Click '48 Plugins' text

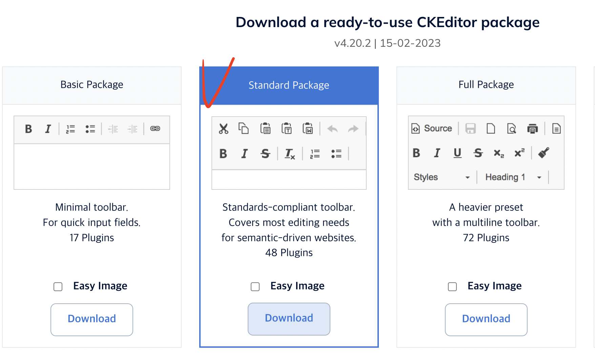(289, 252)
